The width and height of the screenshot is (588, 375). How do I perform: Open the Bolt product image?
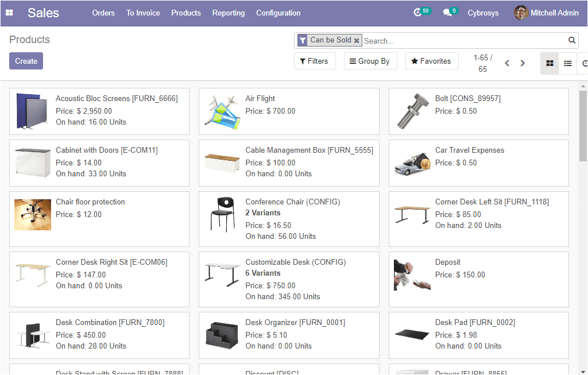412,111
